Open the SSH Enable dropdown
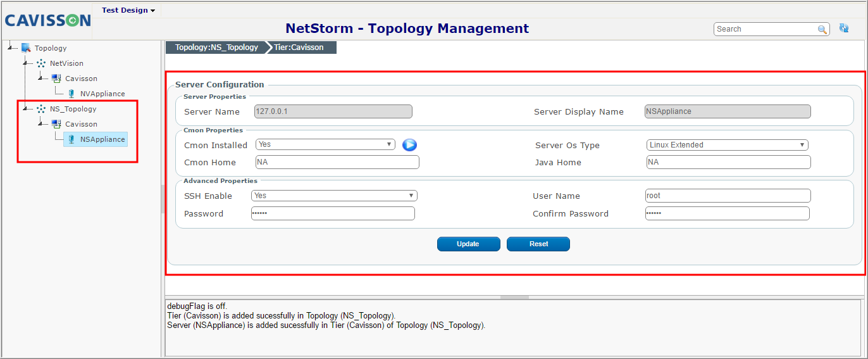 point(334,196)
